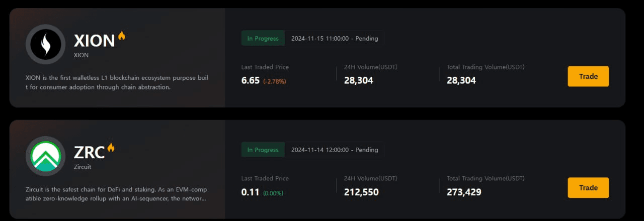Screen dimensions: 644x221
Task: Click the XION token logo icon
Action: 45,44
